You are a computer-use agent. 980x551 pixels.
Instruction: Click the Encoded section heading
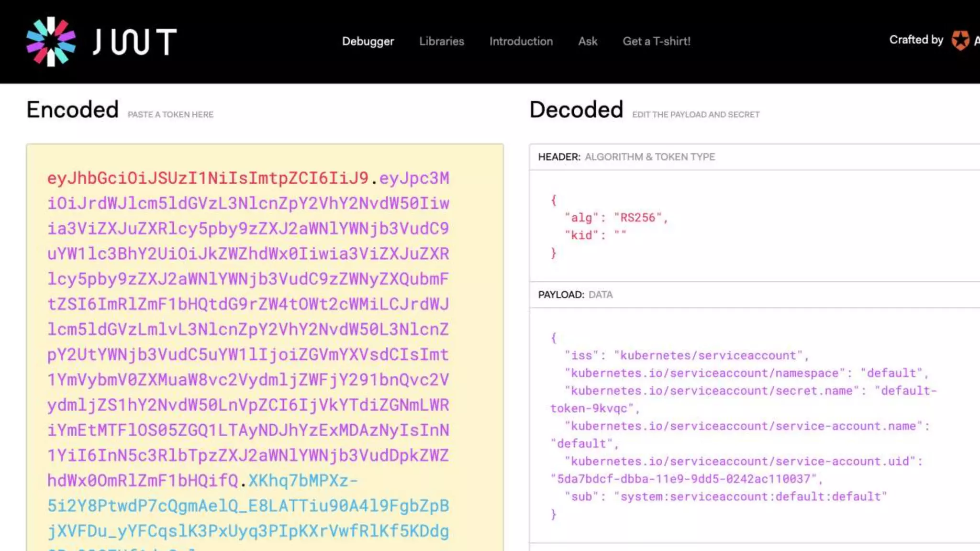[x=72, y=110]
